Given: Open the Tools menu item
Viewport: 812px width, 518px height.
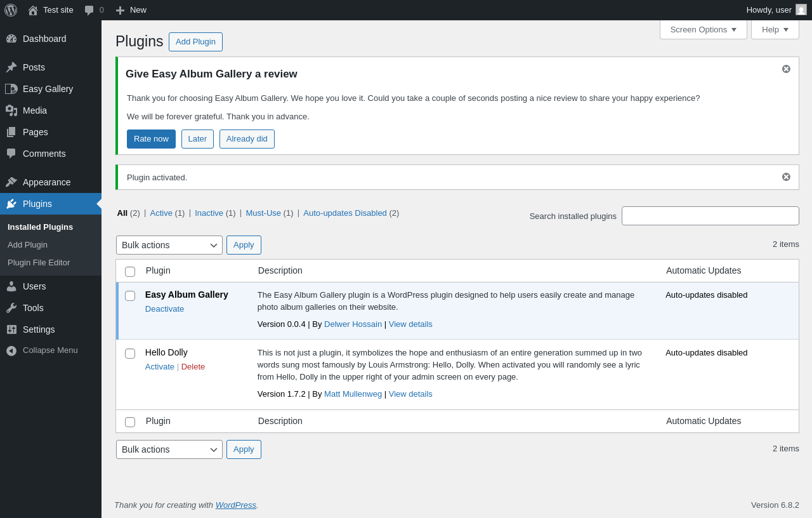Looking at the screenshot, I should click(51, 308).
